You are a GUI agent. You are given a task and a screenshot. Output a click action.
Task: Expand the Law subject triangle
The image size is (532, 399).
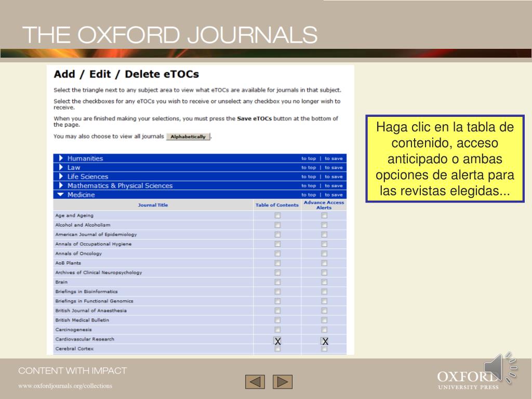(x=61, y=167)
